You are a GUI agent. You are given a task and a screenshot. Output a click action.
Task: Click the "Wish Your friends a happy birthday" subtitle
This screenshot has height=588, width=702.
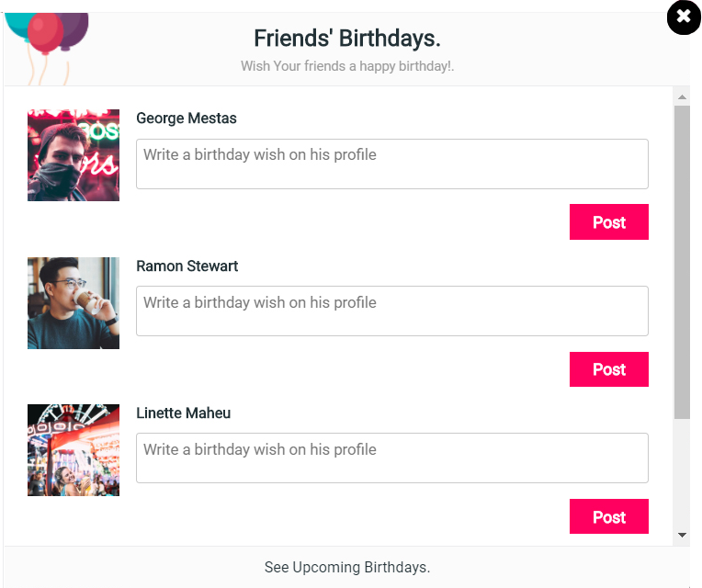[x=347, y=66]
